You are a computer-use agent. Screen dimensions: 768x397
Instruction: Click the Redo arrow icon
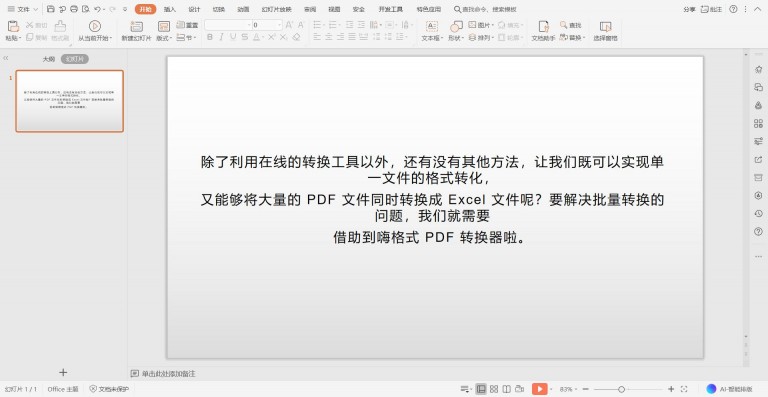click(112, 9)
